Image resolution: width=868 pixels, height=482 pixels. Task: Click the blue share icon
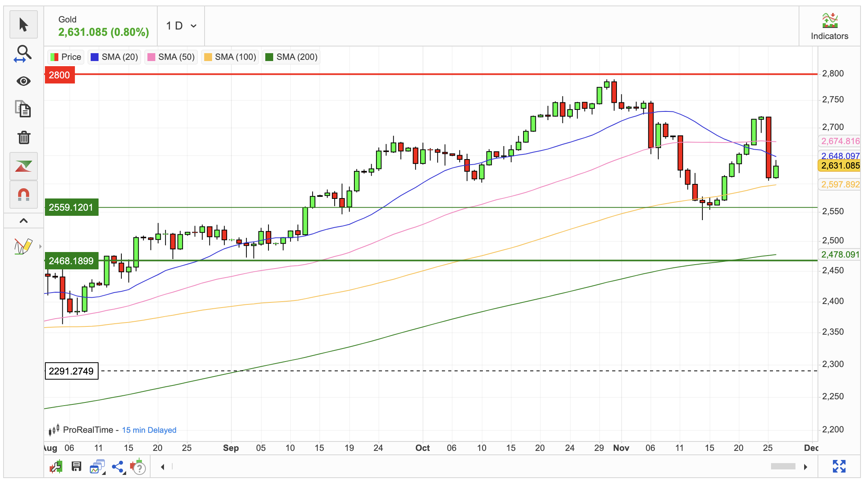pyautogui.click(x=117, y=467)
